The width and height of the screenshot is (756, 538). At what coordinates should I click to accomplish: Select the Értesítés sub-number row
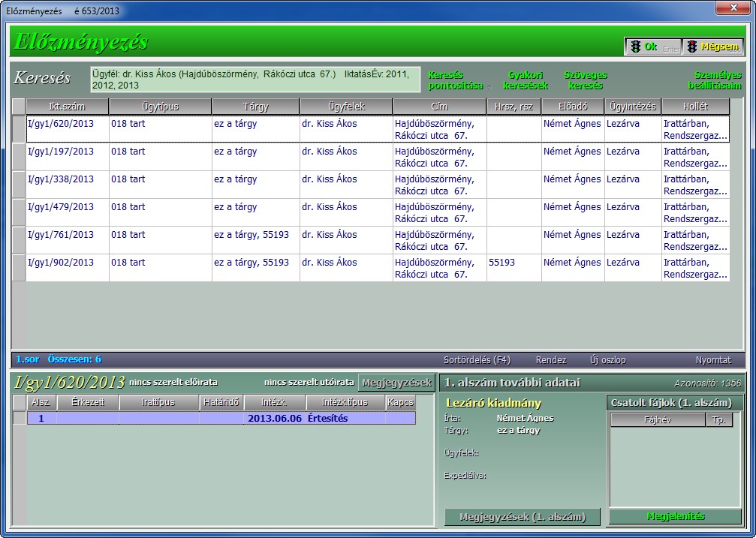click(x=327, y=419)
